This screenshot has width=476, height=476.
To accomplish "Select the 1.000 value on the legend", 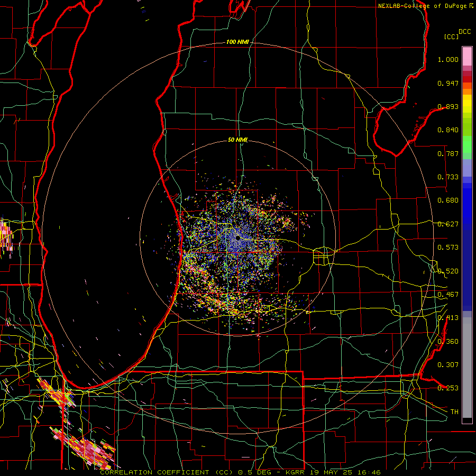I will pyautogui.click(x=448, y=59).
